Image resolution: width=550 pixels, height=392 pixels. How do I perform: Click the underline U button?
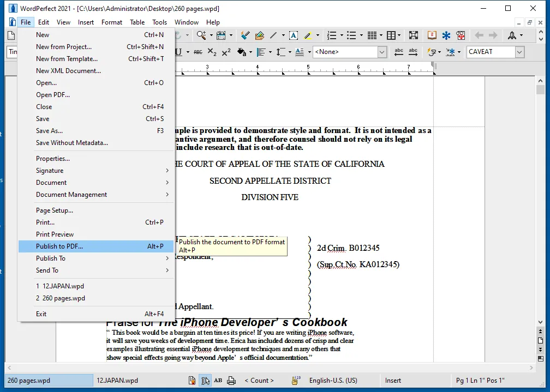pyautogui.click(x=179, y=52)
